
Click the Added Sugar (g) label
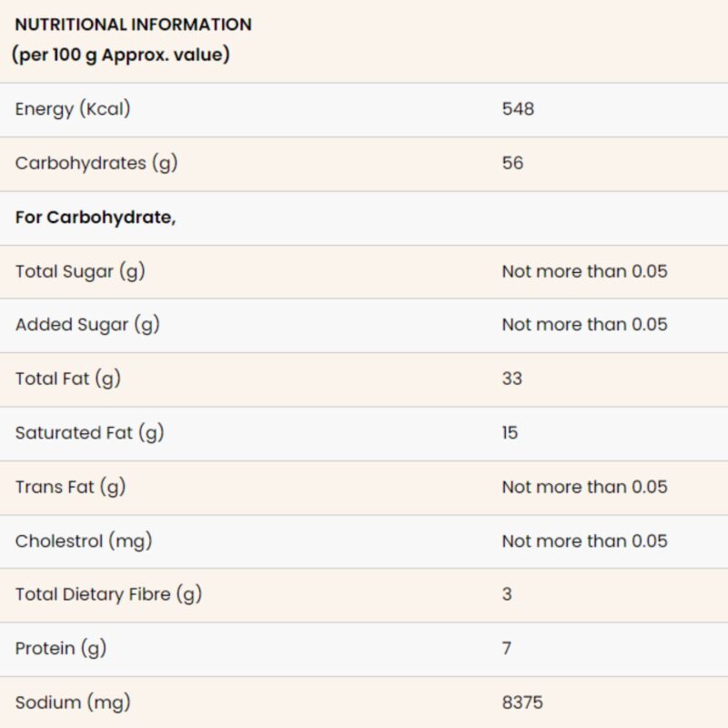(x=87, y=325)
